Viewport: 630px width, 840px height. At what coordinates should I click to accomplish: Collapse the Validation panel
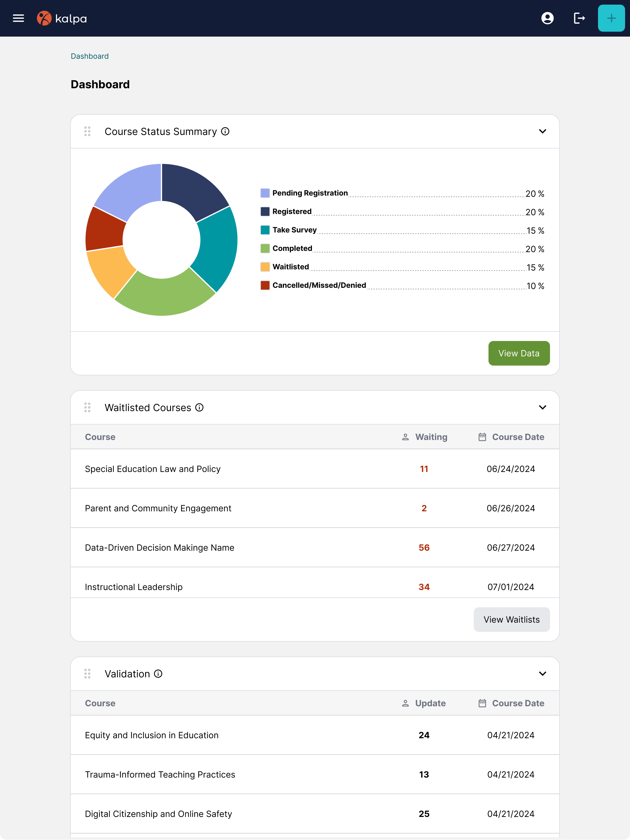(542, 674)
